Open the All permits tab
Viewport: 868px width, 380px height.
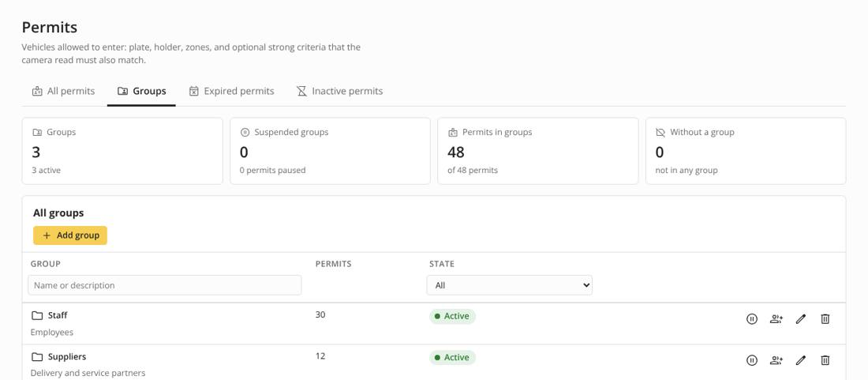[63, 91]
